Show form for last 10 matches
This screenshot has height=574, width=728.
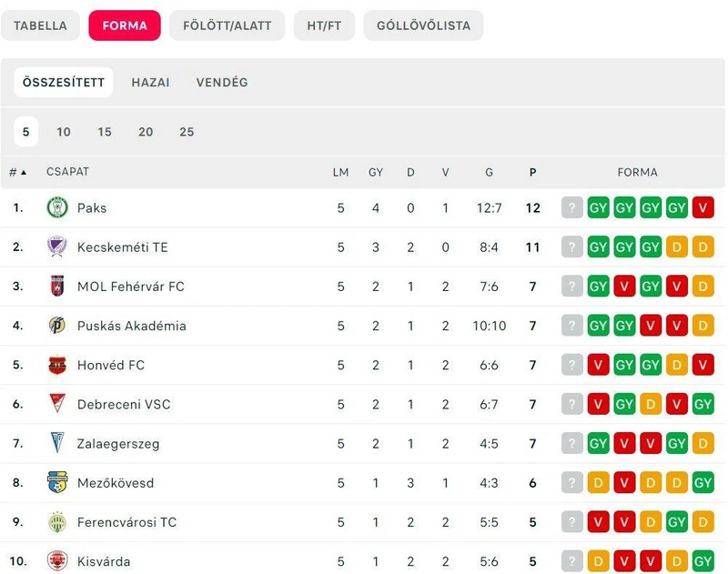64,132
